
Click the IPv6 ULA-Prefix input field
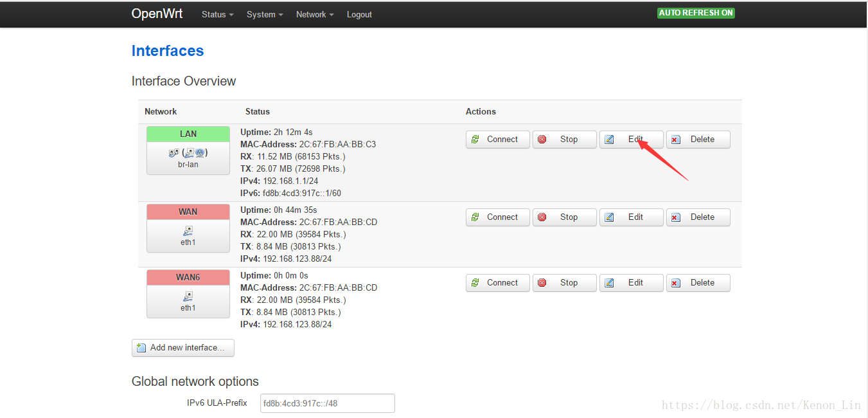click(328, 403)
